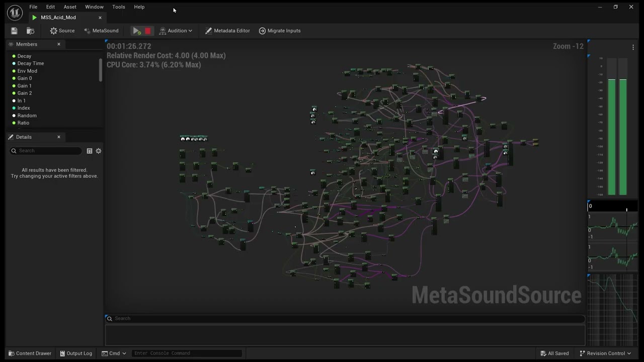The height and width of the screenshot is (362, 644).
Task: Open the Content Drawer
Action: click(30, 353)
